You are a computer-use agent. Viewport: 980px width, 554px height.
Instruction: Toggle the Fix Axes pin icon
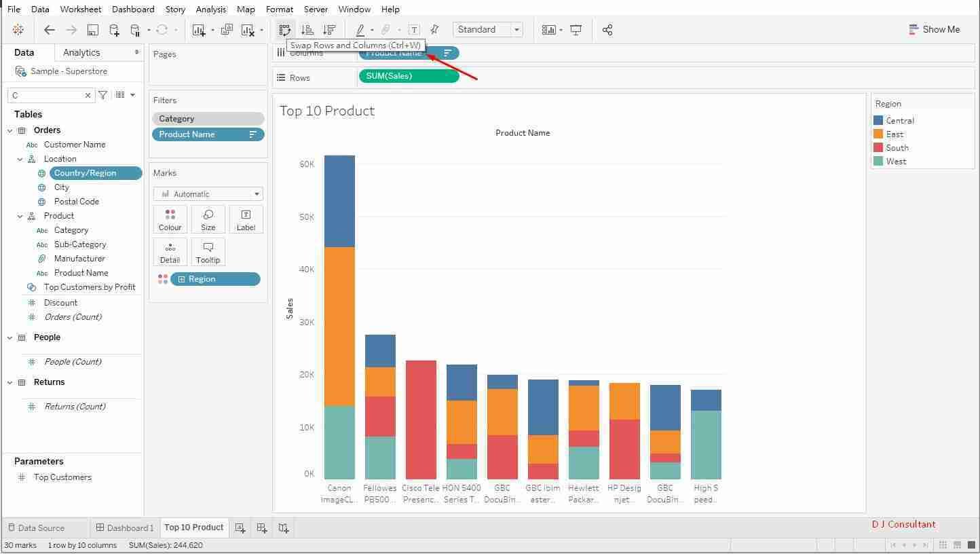tap(434, 30)
